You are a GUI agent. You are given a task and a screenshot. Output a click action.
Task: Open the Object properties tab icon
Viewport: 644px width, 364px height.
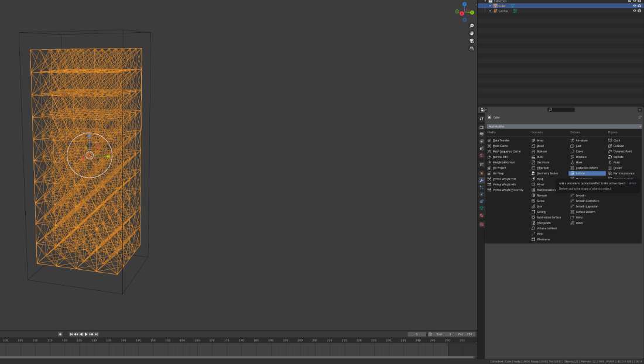coord(481,173)
